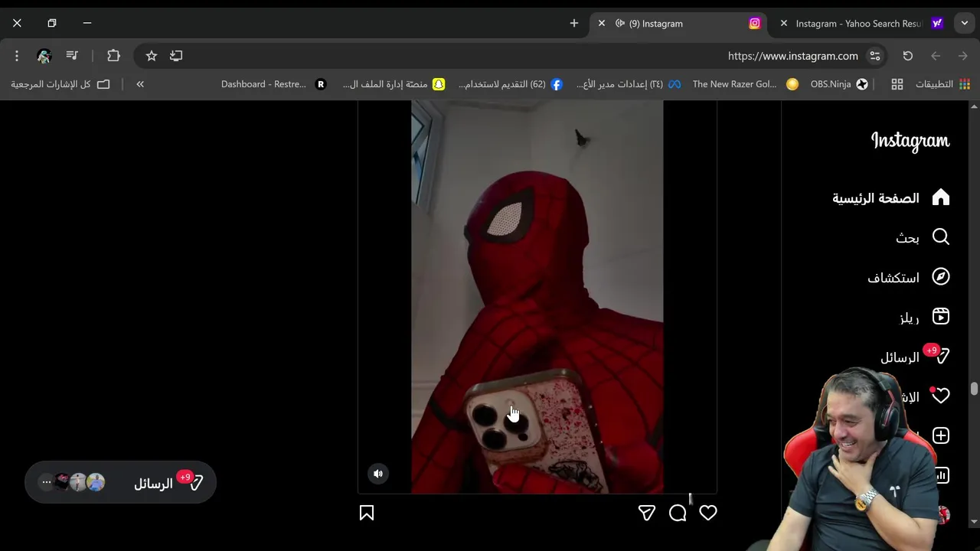Viewport: 980px width, 551px height.
Task: Open the notifications heart icon in sidebar
Action: pos(941,396)
